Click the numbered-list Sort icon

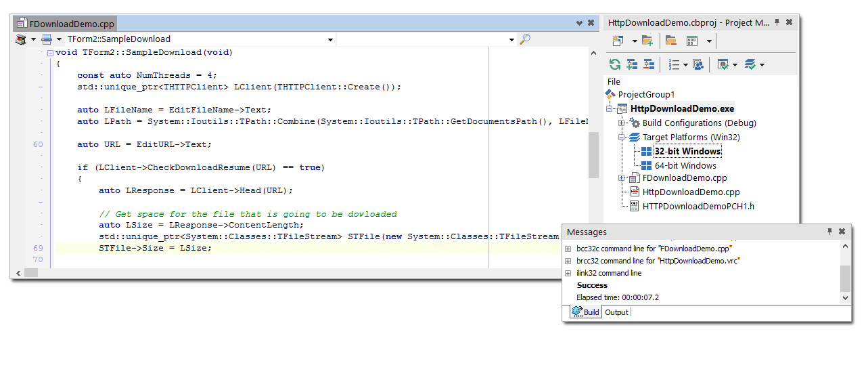pyautogui.click(x=674, y=64)
